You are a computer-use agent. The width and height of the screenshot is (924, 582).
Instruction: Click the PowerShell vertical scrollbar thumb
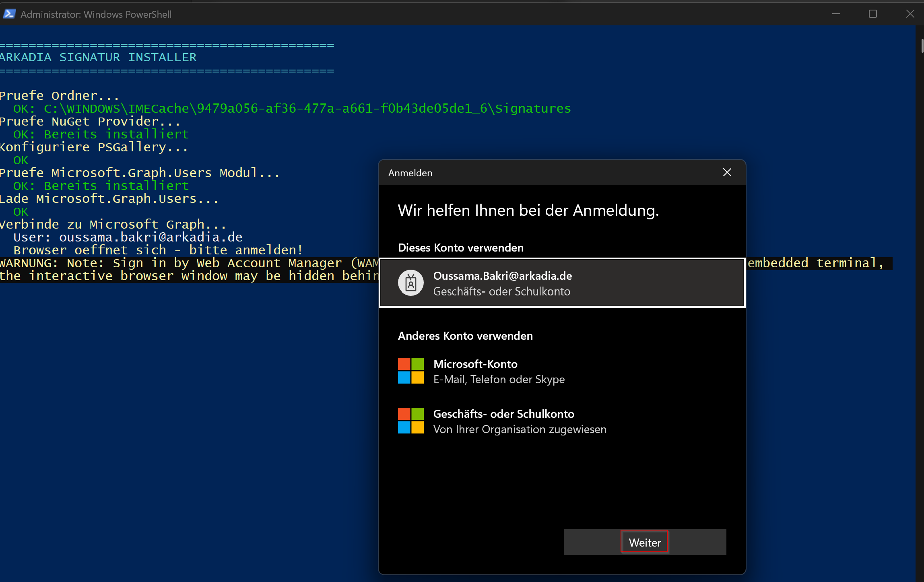[x=922, y=45]
